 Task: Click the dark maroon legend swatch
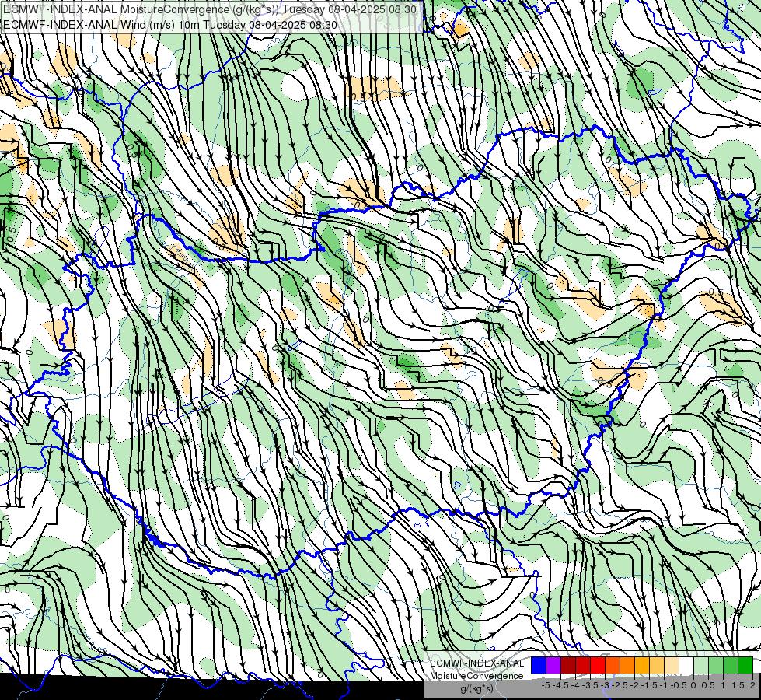pyautogui.click(x=568, y=665)
